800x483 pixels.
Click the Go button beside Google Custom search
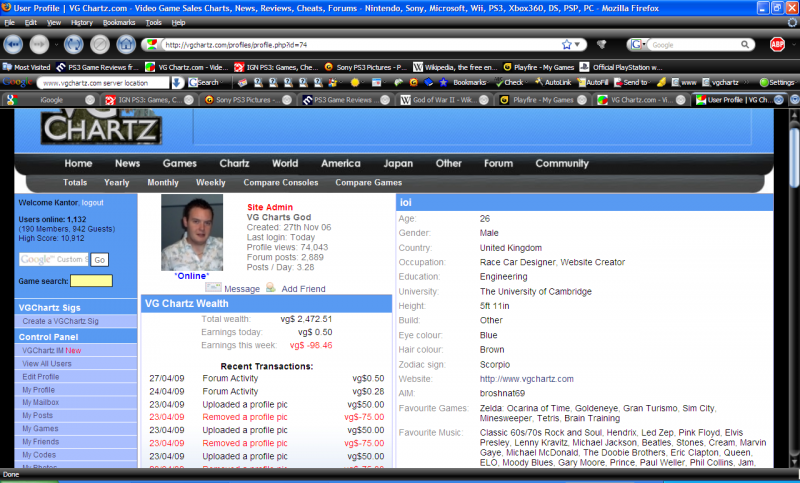pos(99,260)
